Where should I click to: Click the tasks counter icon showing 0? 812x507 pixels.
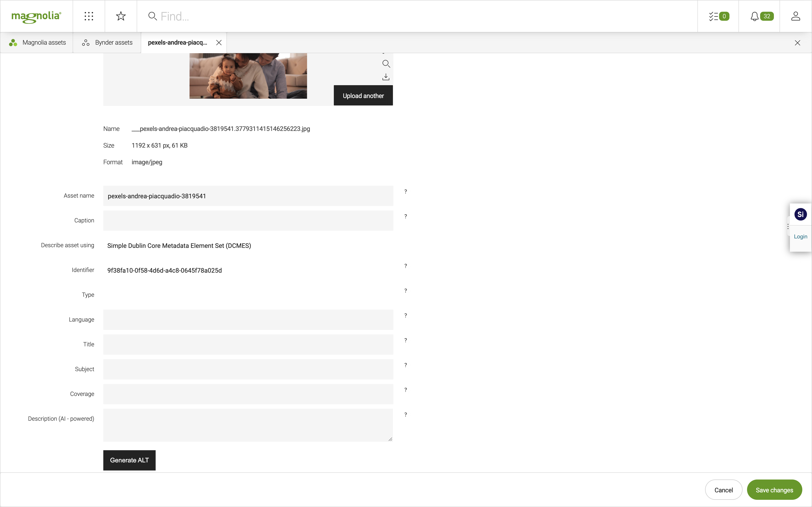[x=718, y=16]
